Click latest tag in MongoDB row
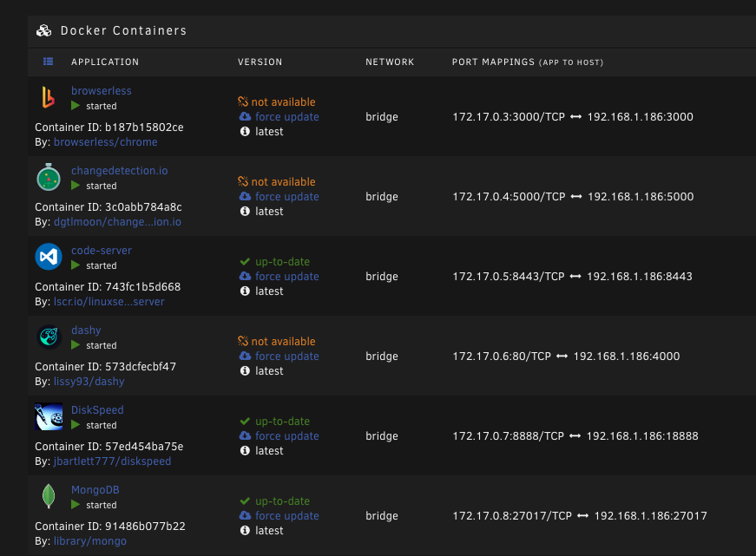 coord(269,531)
